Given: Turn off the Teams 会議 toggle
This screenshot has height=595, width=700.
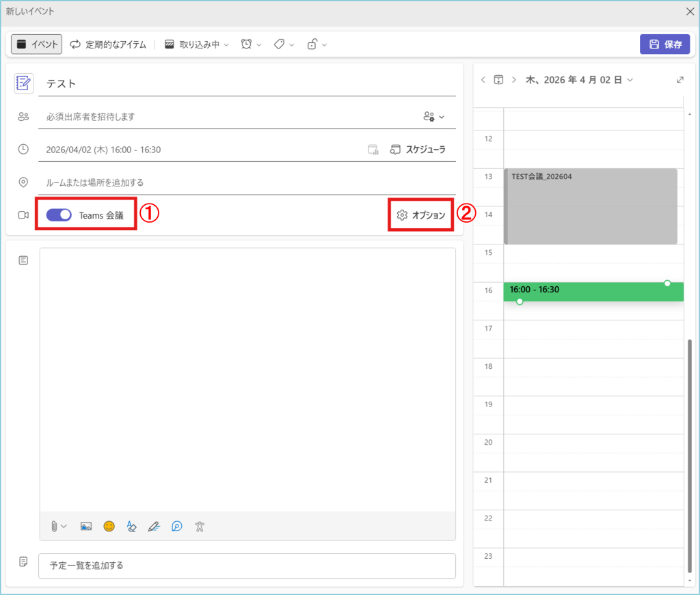Looking at the screenshot, I should (59, 215).
